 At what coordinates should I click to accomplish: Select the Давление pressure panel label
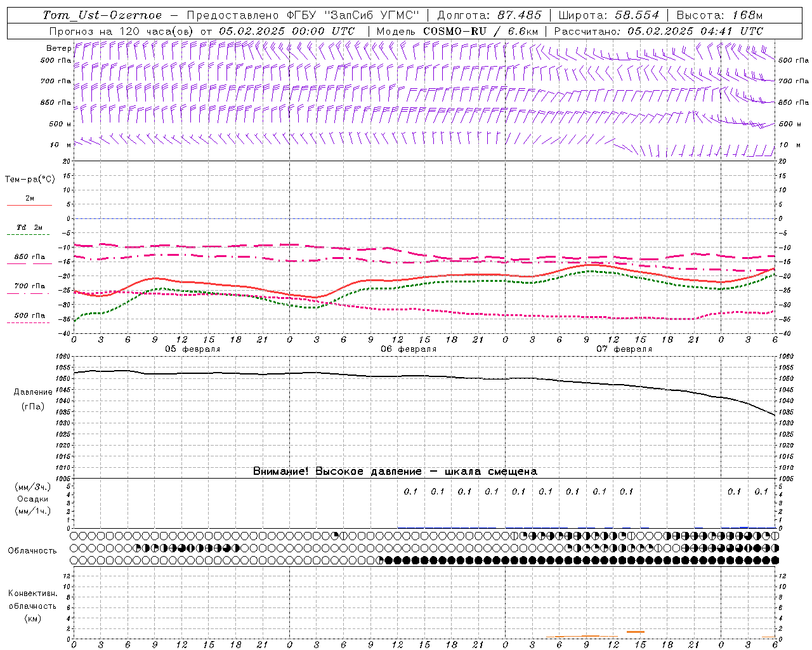coord(32,392)
